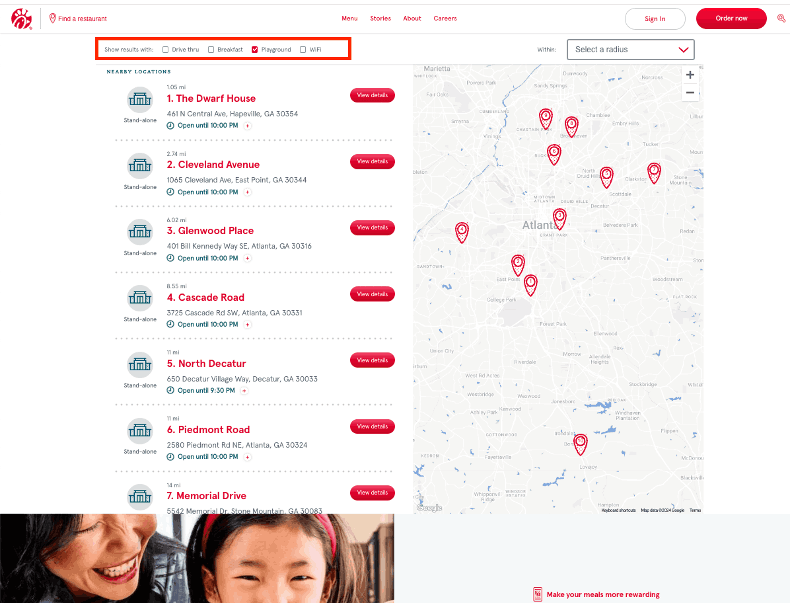Click the stand-alone restaurant icon for Cascade Road
This screenshot has width=790, height=604.
[140, 298]
